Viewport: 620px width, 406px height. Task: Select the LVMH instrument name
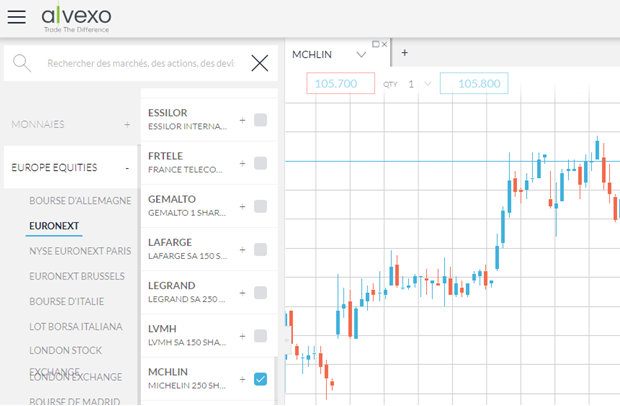[x=163, y=329]
